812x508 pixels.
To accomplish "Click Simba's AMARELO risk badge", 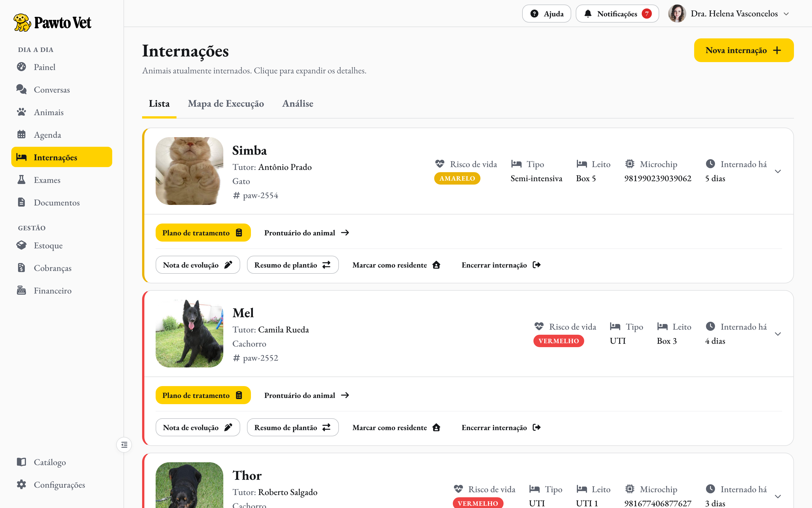I will coord(457,178).
